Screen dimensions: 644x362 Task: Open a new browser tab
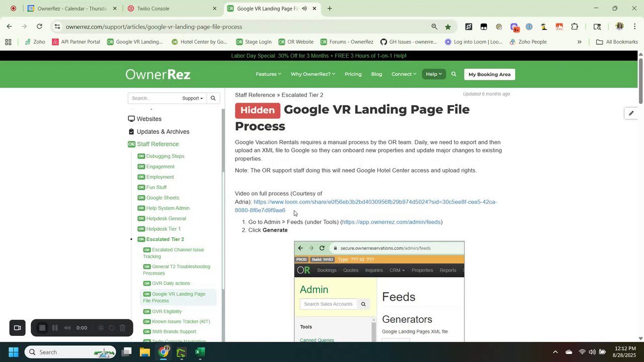(330, 9)
